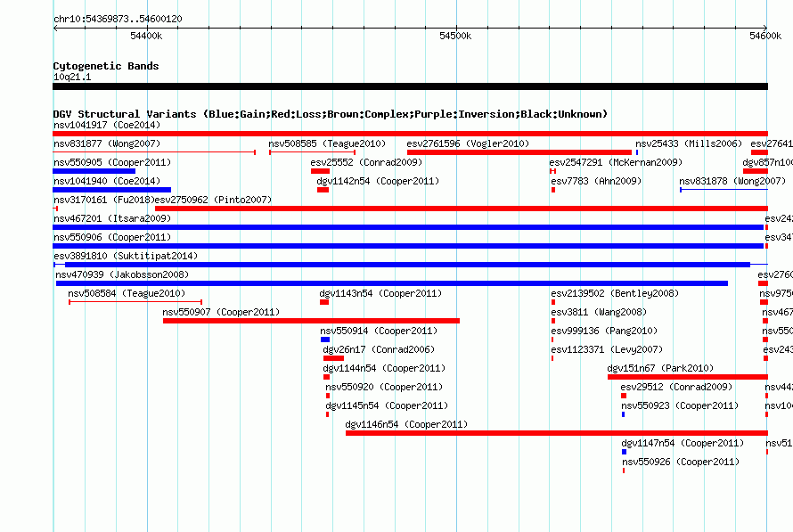Click nsv831878 (Wong2007) label
This screenshot has width=793, height=532.
pyautogui.click(x=732, y=181)
